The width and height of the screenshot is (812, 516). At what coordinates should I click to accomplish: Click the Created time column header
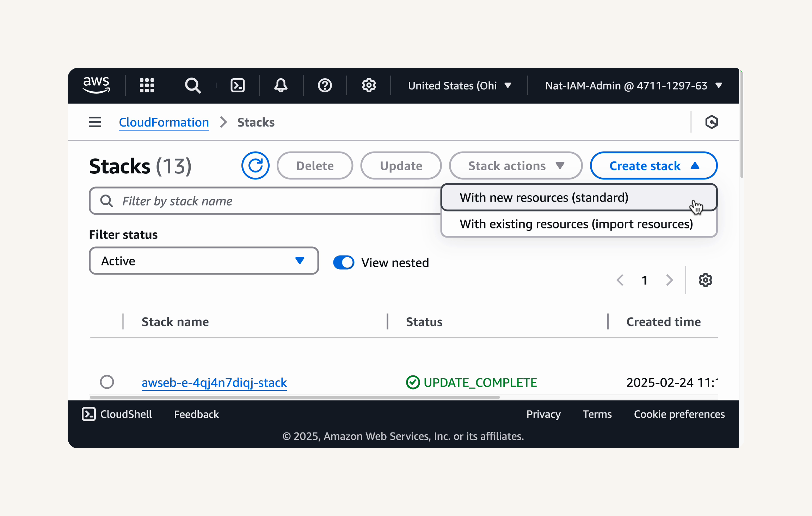tap(664, 322)
